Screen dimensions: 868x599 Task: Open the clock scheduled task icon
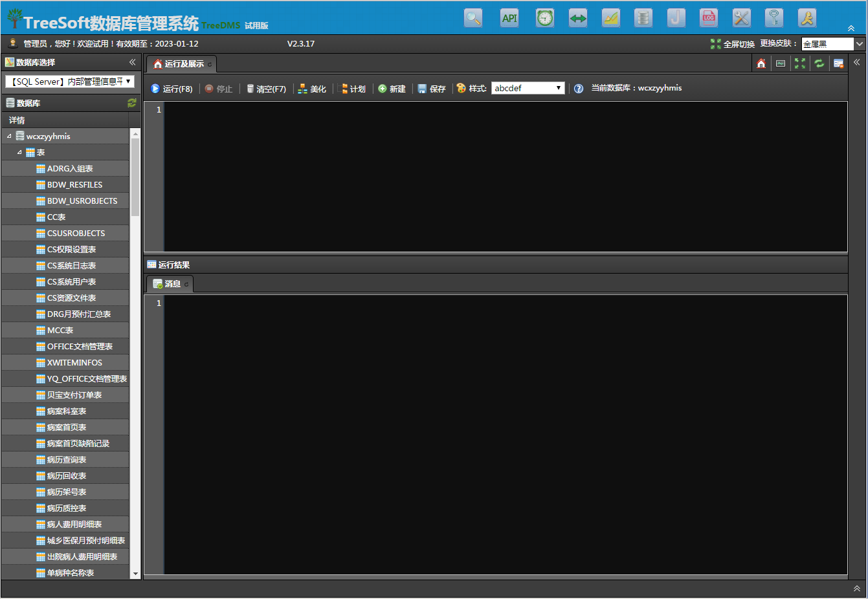[x=545, y=18]
